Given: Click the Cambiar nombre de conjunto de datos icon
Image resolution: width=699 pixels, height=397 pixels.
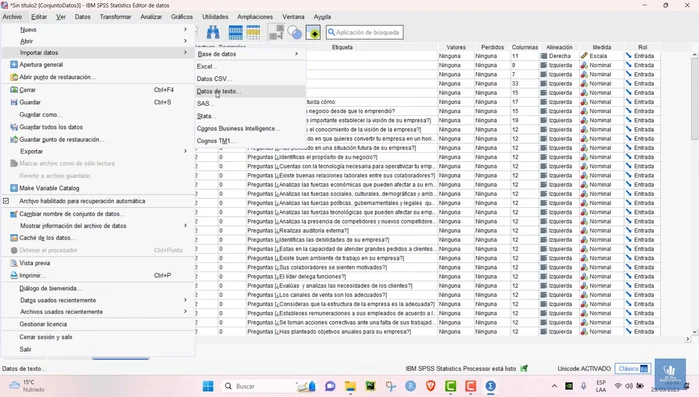Looking at the screenshot, I should (x=14, y=214).
